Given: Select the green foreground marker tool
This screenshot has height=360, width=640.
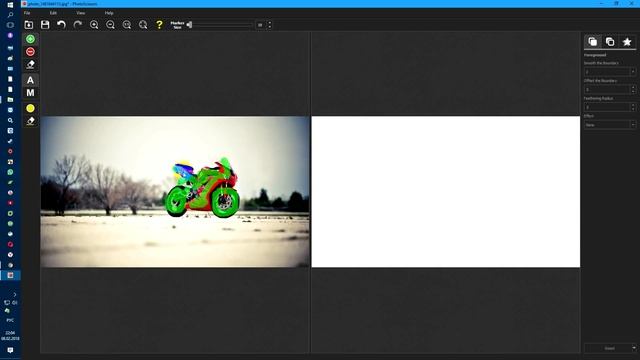Looking at the screenshot, I should click(30, 39).
